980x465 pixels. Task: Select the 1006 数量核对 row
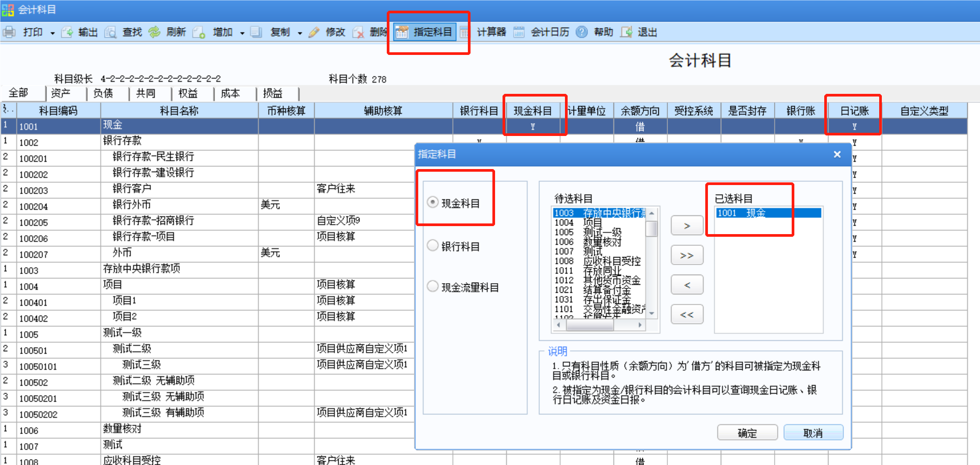coord(208,430)
